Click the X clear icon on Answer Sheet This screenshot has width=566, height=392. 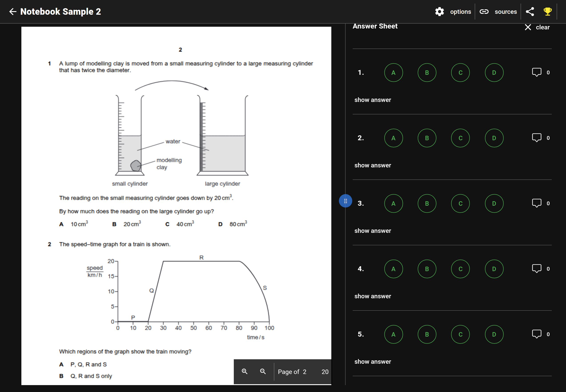click(x=528, y=27)
